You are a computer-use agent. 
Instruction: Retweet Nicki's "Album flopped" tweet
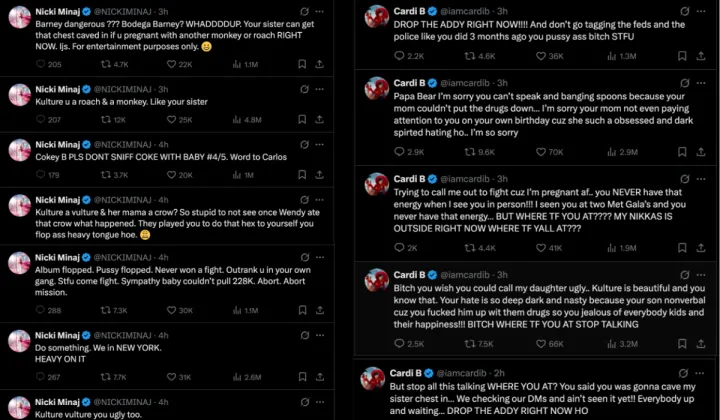114,310
